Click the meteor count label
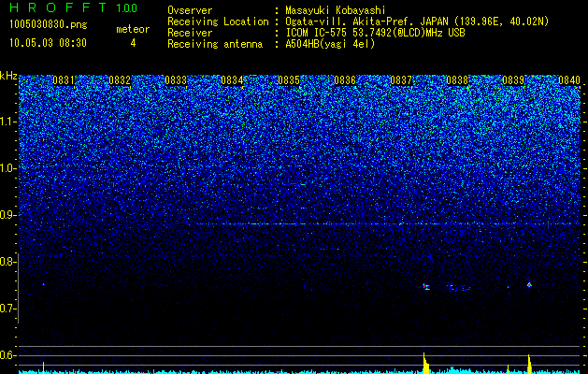The image size is (588, 374). coord(133,29)
